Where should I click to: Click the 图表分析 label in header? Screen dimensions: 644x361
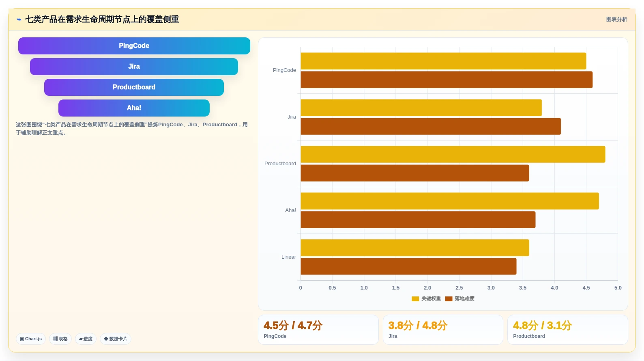616,19
